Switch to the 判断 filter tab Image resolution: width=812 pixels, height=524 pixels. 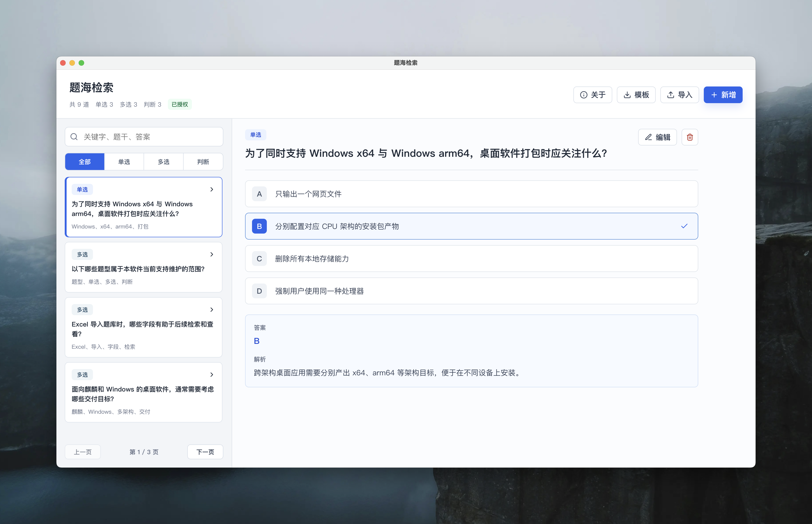pyautogui.click(x=203, y=162)
